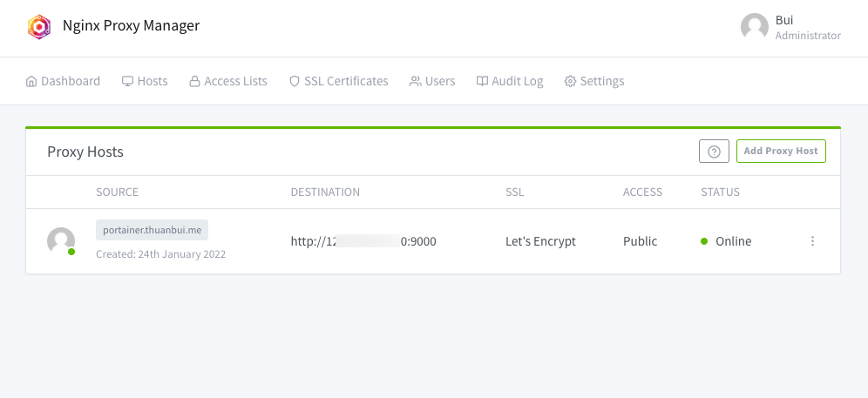View the Audit Log tab
This screenshot has width=868, height=398.
click(510, 81)
